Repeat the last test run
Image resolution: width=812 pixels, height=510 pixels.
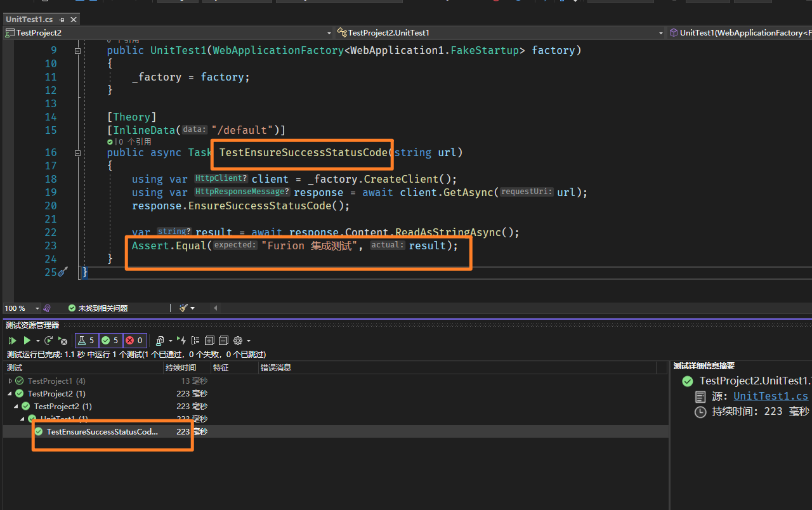tap(49, 341)
